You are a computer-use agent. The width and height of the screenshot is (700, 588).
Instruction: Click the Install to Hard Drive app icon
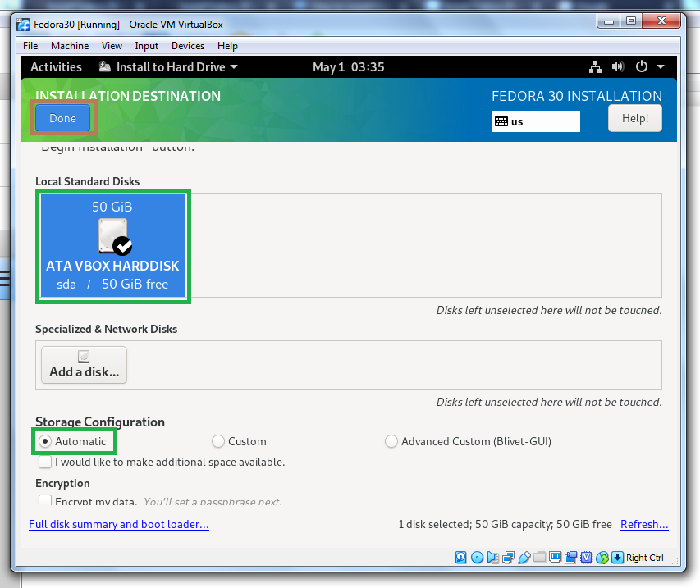pos(104,66)
